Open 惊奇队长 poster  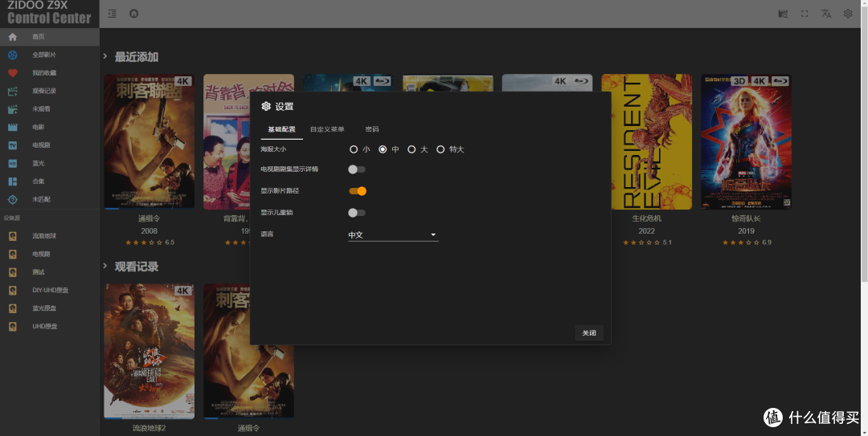click(746, 141)
